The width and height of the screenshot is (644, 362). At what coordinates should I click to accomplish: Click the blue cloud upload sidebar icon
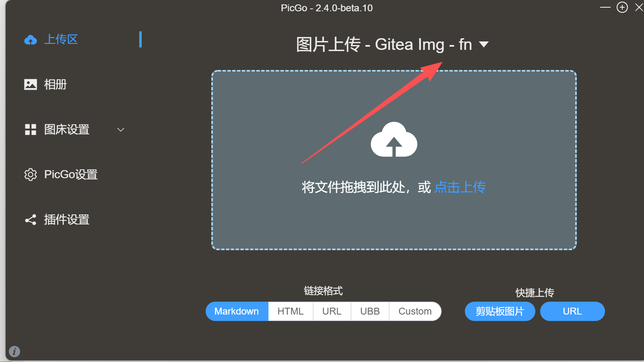point(31,40)
